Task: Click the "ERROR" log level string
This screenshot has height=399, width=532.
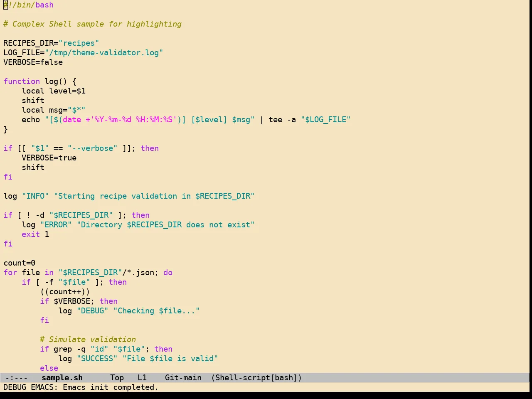Action: tap(56, 225)
